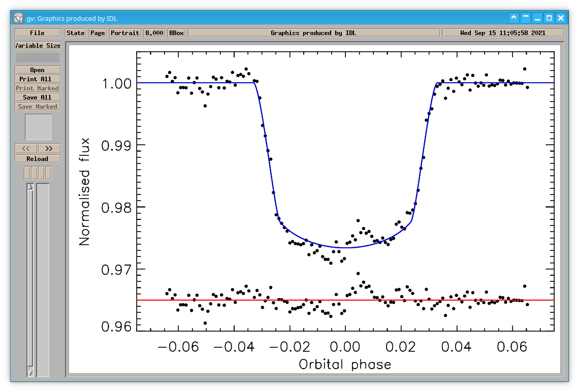Click the keep-above arrow in title bar

[x=513, y=17]
